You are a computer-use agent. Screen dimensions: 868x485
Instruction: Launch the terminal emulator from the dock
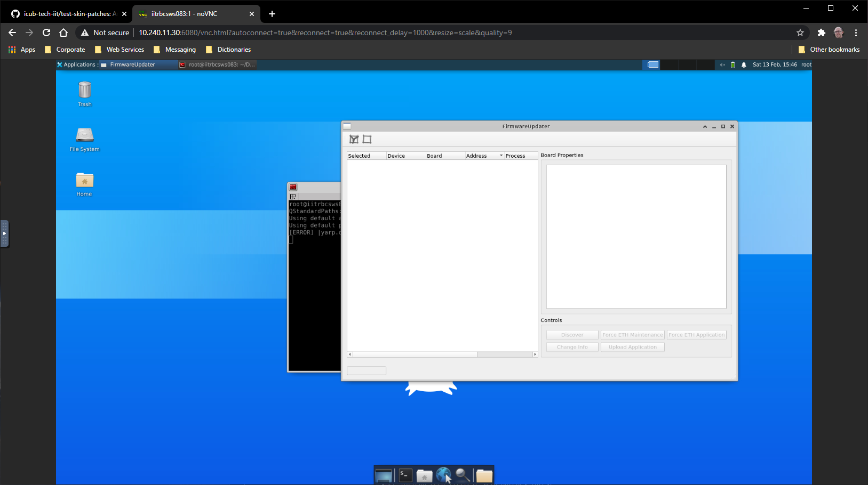pos(405,475)
